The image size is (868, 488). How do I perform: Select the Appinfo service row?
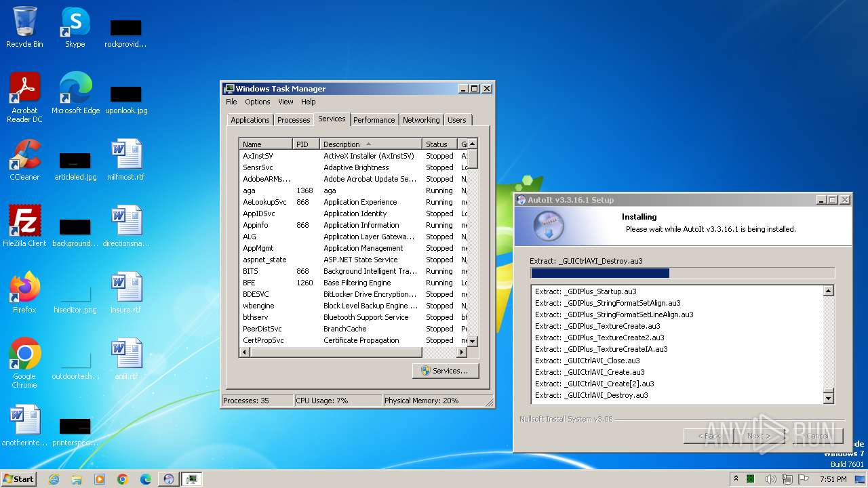[353, 225]
